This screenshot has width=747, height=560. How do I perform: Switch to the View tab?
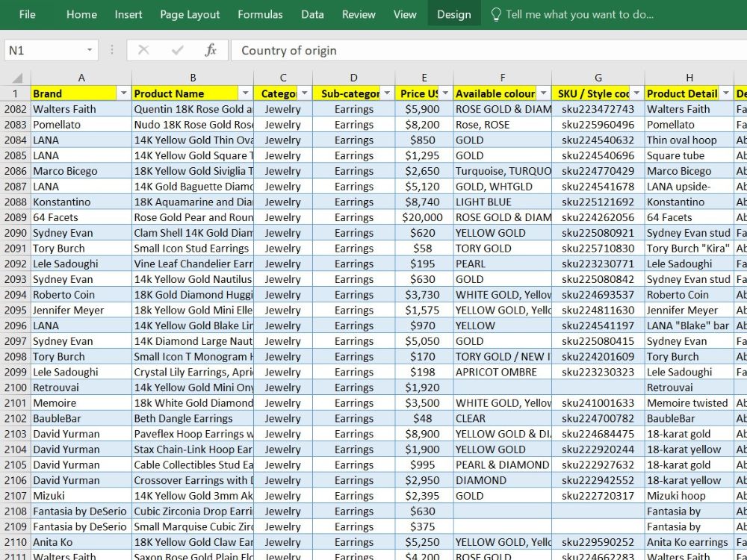(x=405, y=14)
